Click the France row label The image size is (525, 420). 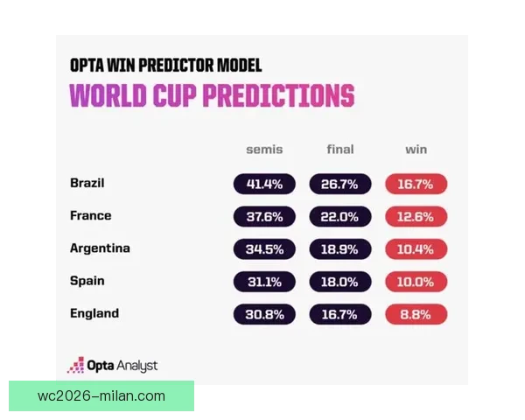click(91, 215)
